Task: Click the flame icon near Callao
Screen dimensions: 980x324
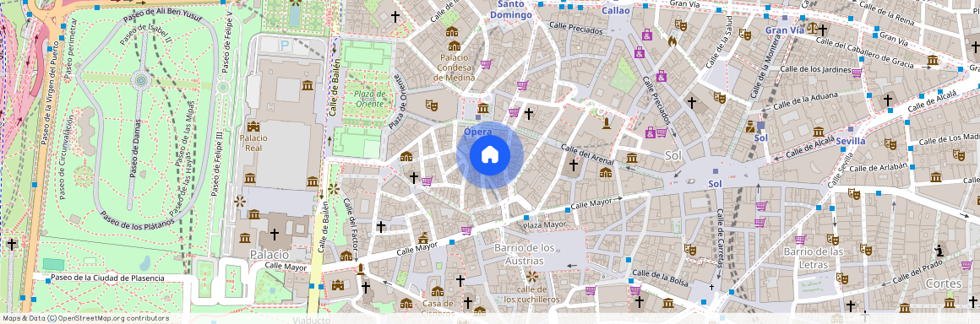Action: [x=672, y=42]
